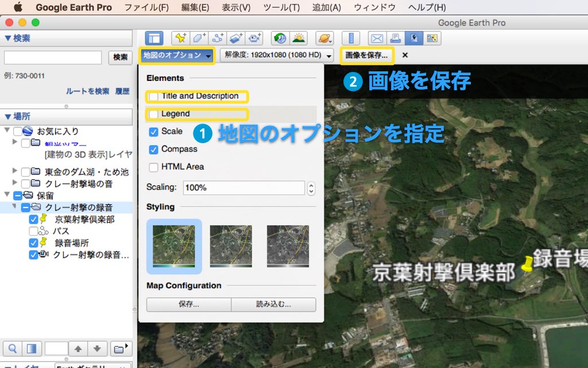Select the grayscale styling thumbnail
The width and height of the screenshot is (588, 368).
(288, 246)
